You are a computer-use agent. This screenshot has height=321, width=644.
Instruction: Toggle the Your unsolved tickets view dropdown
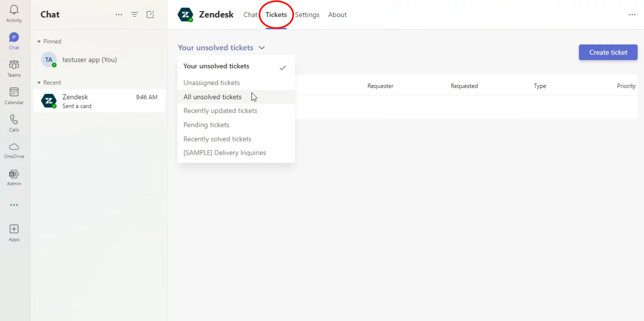[x=221, y=48]
